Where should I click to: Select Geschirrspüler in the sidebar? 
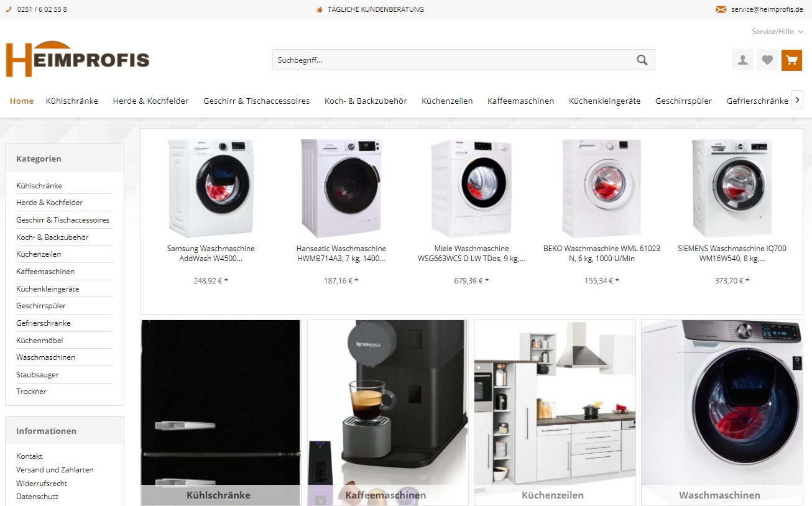click(x=41, y=306)
